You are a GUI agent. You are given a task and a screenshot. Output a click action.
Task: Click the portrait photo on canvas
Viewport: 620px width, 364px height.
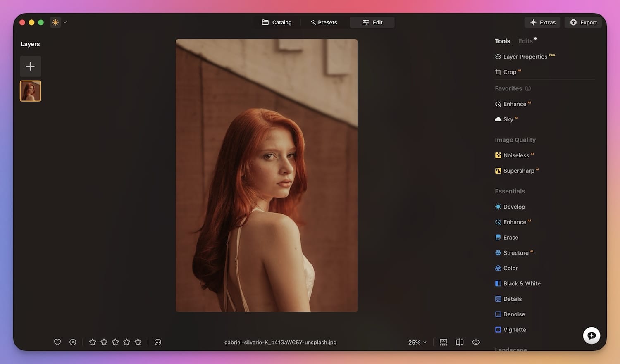(x=267, y=176)
